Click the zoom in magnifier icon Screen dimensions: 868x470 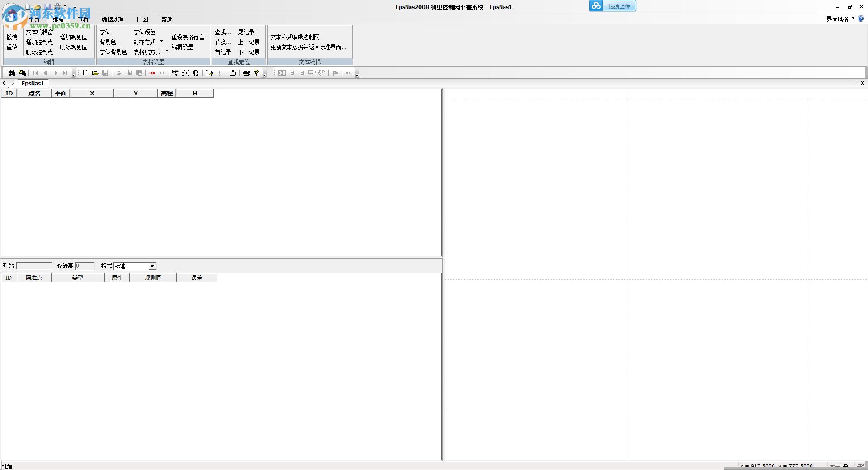(302, 73)
